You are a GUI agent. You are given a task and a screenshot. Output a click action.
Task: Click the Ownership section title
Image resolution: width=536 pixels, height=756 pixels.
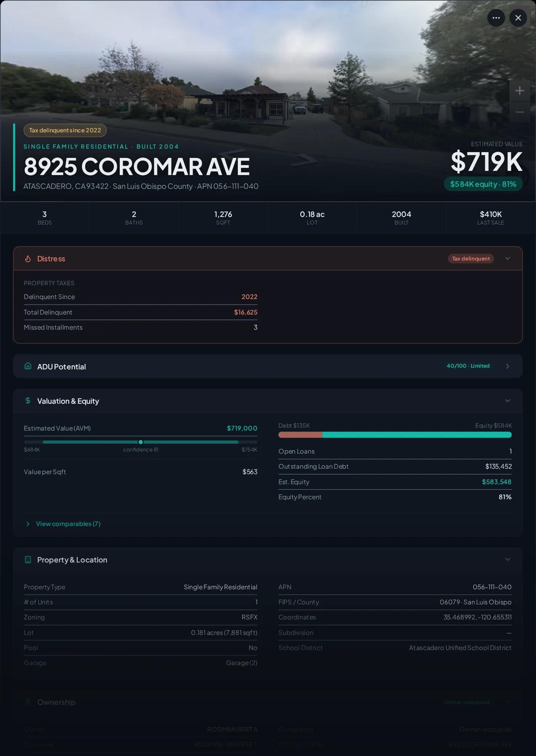[x=56, y=702]
